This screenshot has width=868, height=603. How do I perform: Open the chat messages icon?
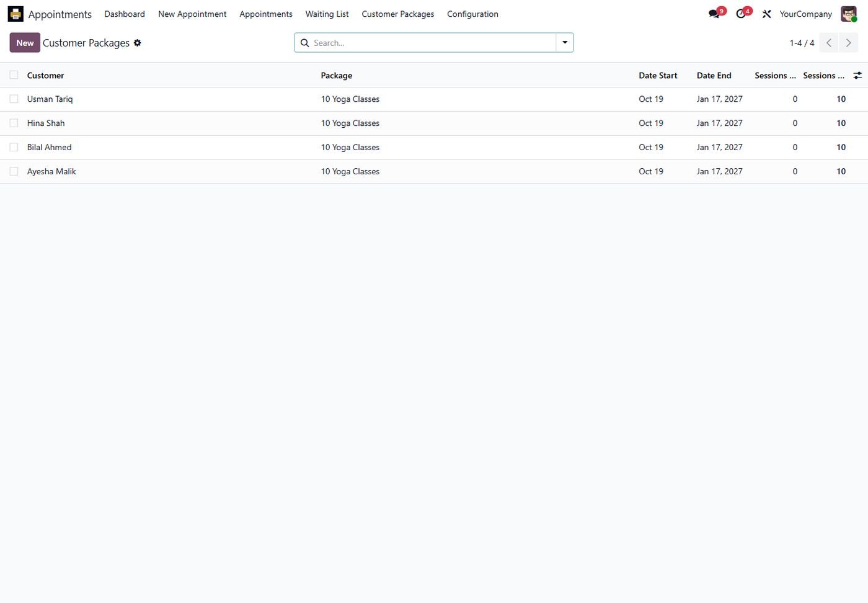(715, 14)
